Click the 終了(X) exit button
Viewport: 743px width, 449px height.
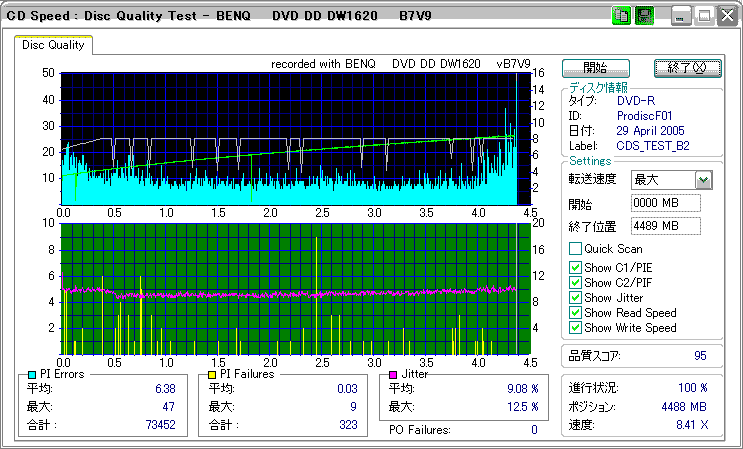[686, 68]
